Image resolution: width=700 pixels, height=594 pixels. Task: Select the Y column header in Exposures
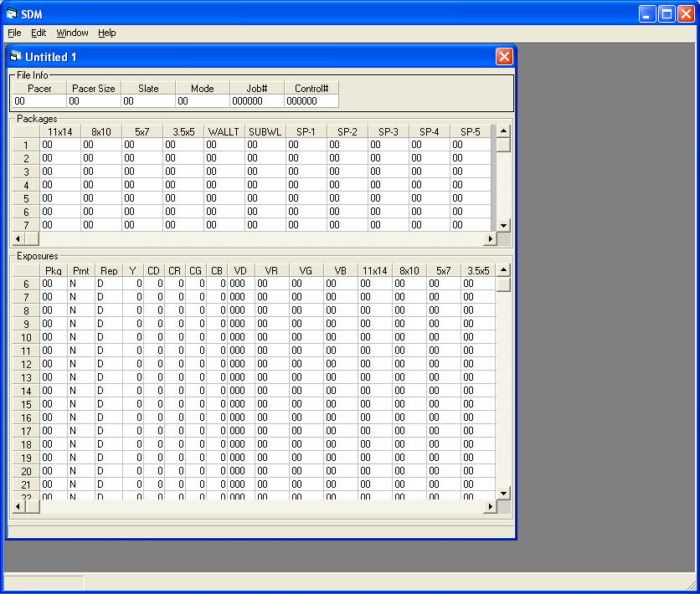click(132, 271)
